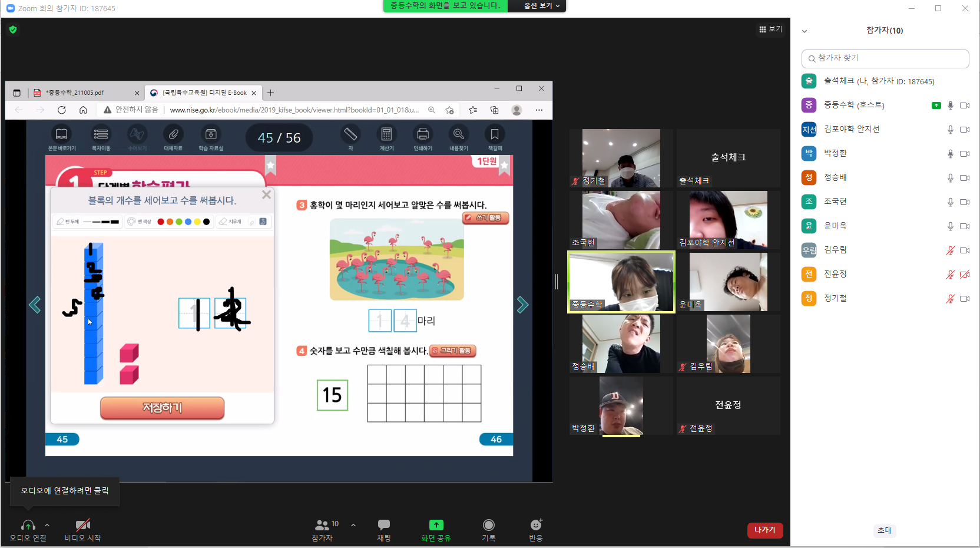Open a new browser tab
Image resolution: width=980 pixels, height=548 pixels.
click(x=270, y=93)
